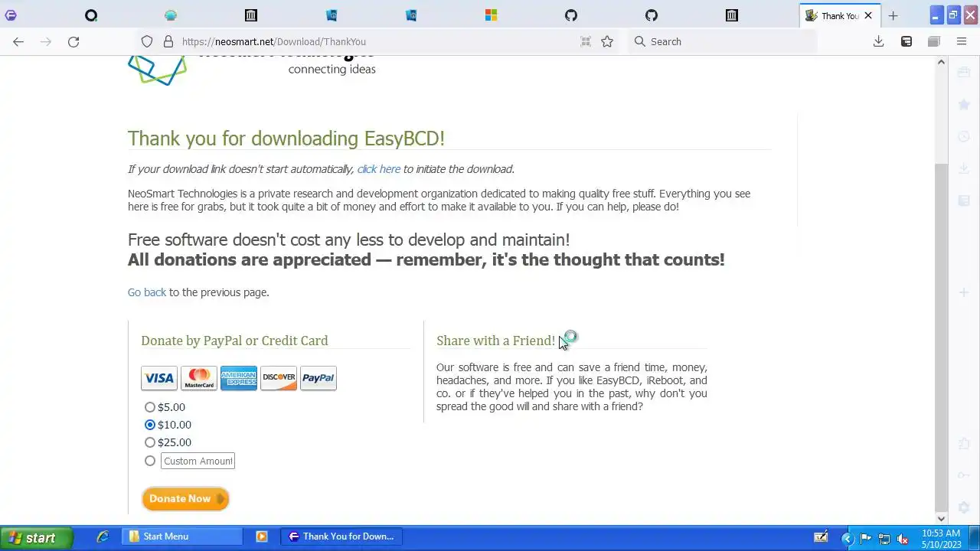Open the browser hamburger menu
This screenshot has height=551, width=980.
coord(962,41)
